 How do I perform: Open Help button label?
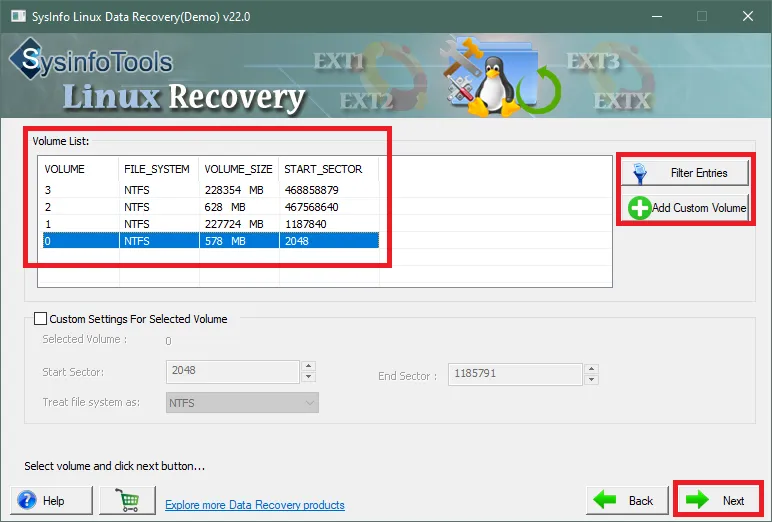(x=54, y=501)
